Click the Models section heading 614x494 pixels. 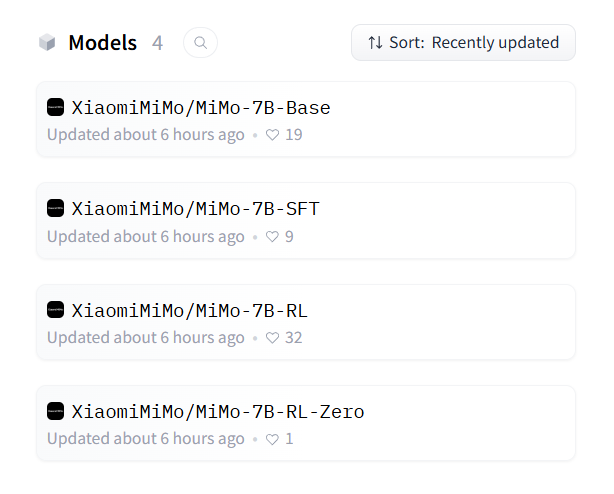pos(103,43)
